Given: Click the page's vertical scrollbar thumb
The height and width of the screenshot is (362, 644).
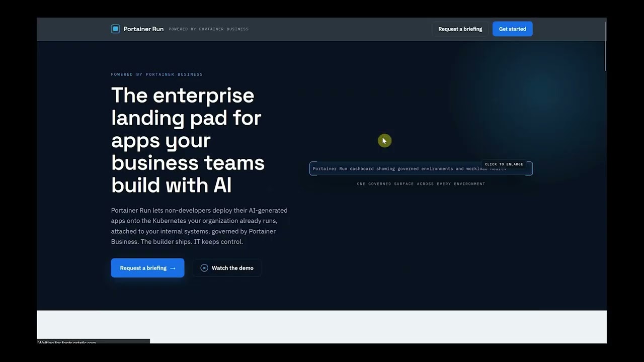Looking at the screenshot, I should tap(604, 45).
